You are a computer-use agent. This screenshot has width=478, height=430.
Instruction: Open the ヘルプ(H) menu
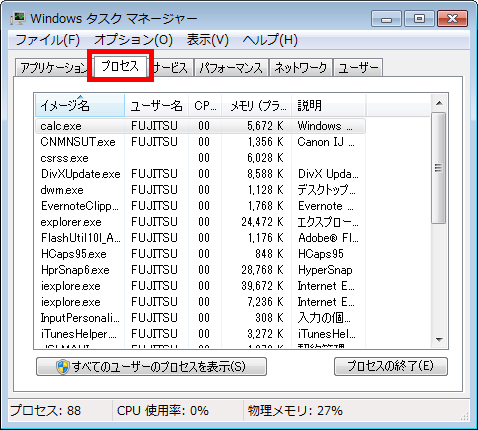tap(270, 40)
